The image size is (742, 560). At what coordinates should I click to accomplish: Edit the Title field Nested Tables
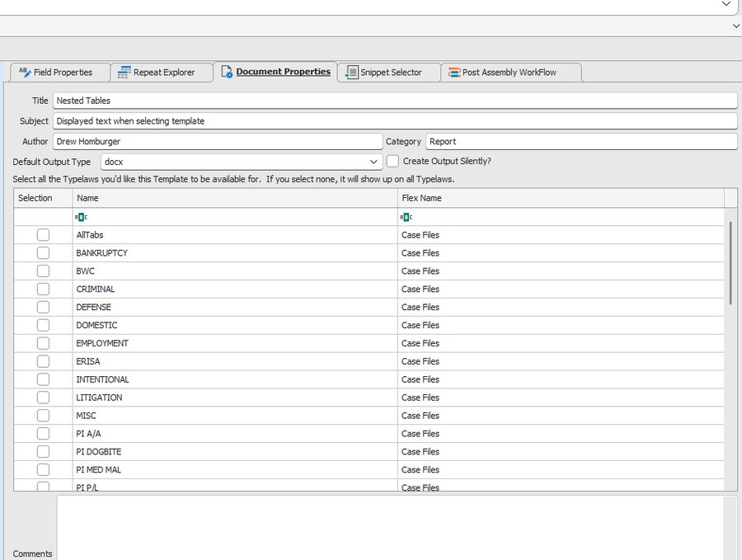395,101
